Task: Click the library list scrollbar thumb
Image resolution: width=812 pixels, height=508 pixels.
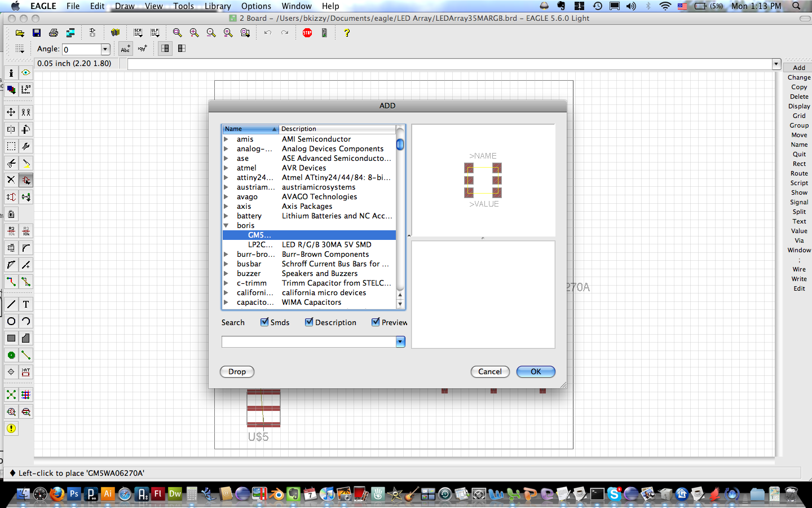Action: point(400,144)
